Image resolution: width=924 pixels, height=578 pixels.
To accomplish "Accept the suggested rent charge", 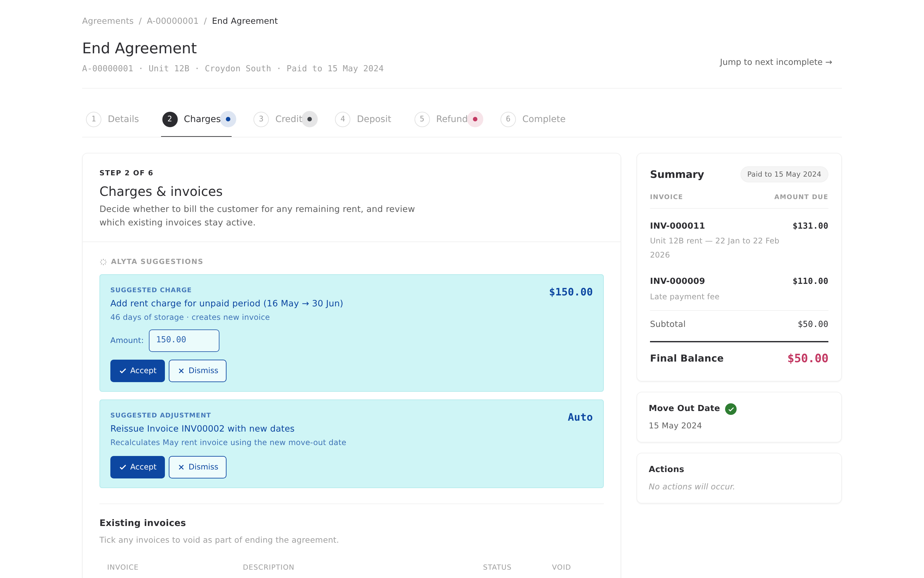I will point(137,371).
